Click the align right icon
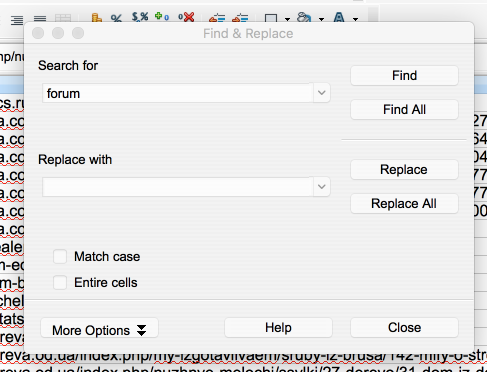Image resolution: width=487 pixels, height=372 pixels. (17, 20)
